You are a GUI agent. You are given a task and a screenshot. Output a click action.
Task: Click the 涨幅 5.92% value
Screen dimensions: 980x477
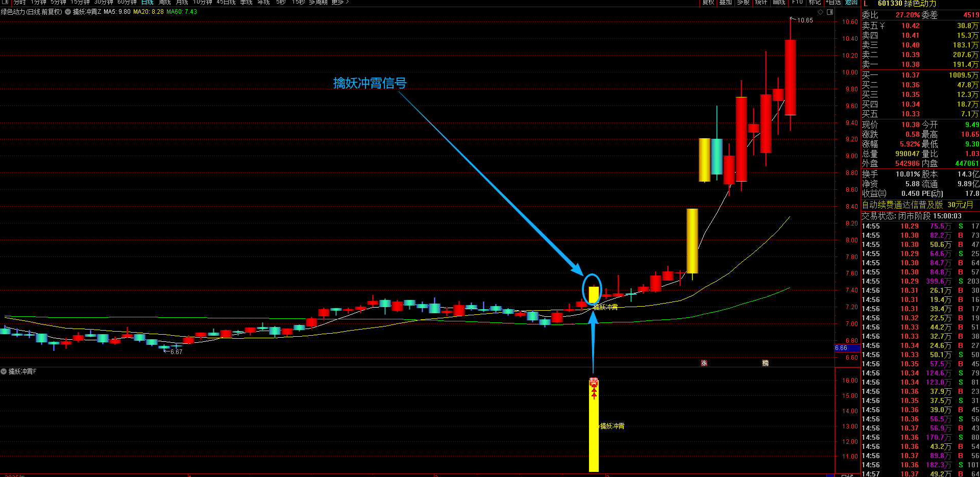910,144
